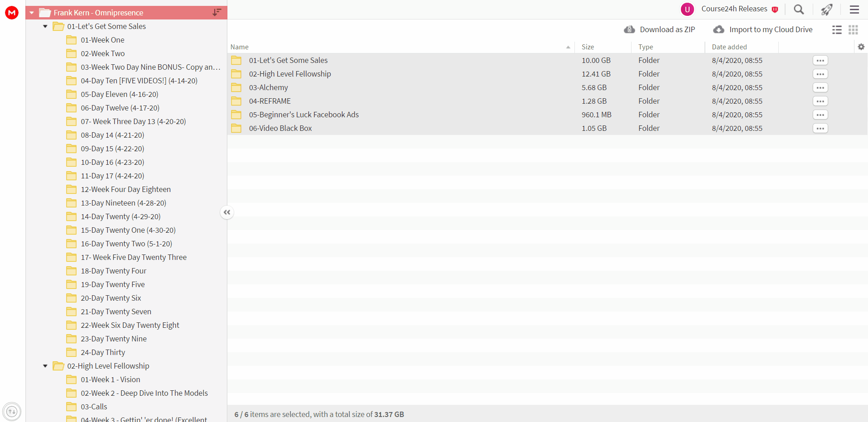Open the search magnifier

(x=799, y=10)
